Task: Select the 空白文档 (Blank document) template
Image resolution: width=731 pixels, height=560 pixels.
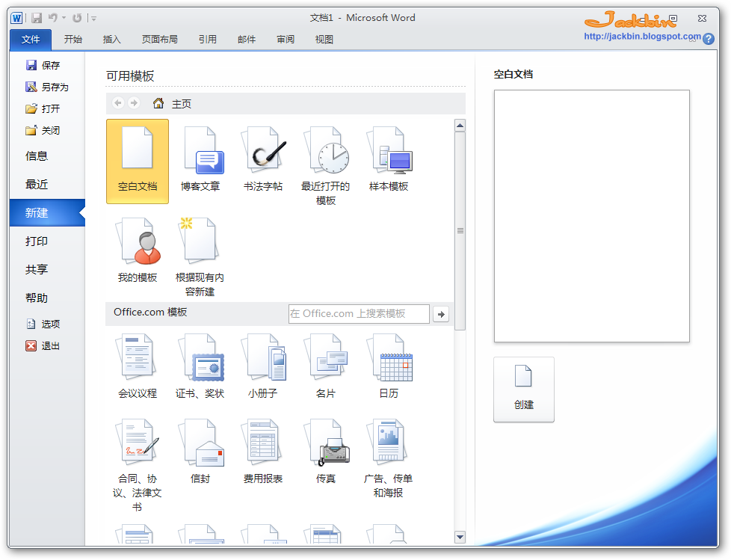Action: tap(137, 161)
